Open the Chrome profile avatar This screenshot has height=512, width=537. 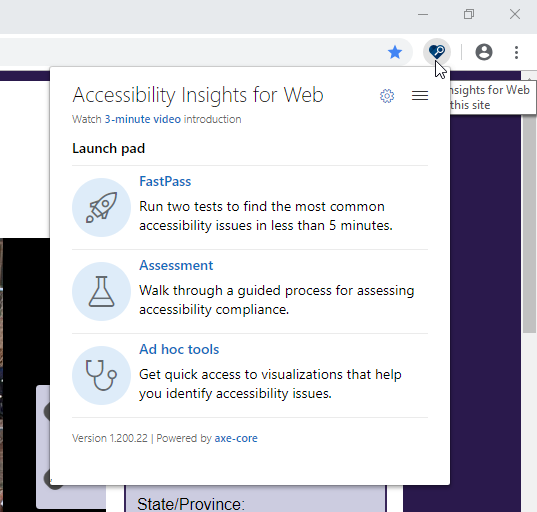[484, 52]
